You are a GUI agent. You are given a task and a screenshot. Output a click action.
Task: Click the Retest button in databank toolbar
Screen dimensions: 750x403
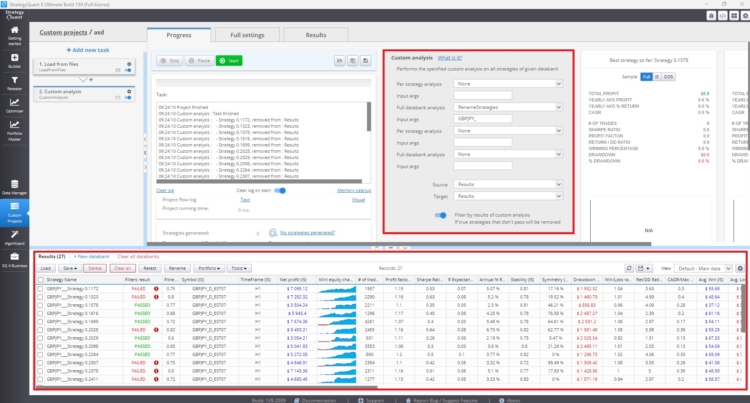[150, 268]
